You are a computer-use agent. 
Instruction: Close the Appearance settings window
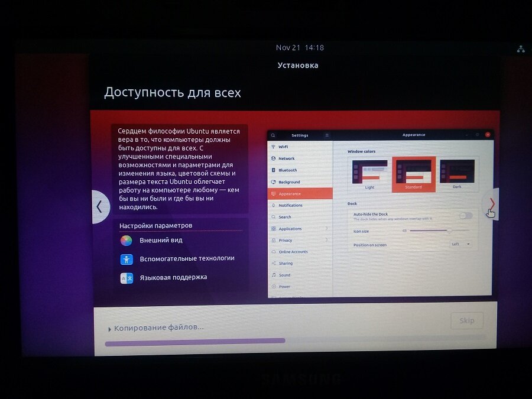click(488, 135)
